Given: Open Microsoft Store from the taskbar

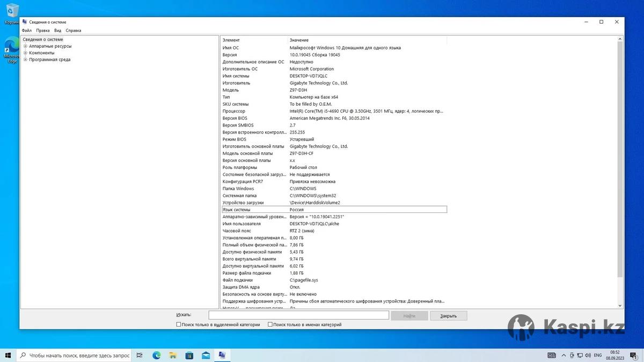Looking at the screenshot, I should coord(189,355).
